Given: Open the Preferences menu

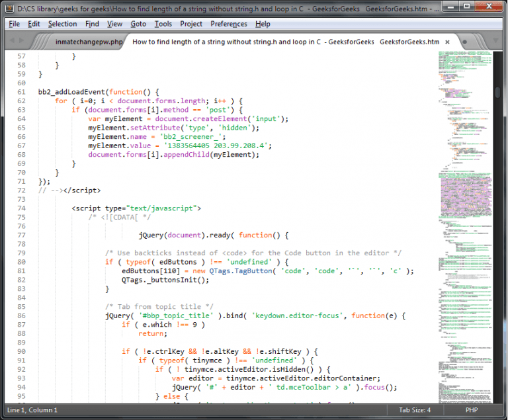Looking at the screenshot, I should point(229,24).
